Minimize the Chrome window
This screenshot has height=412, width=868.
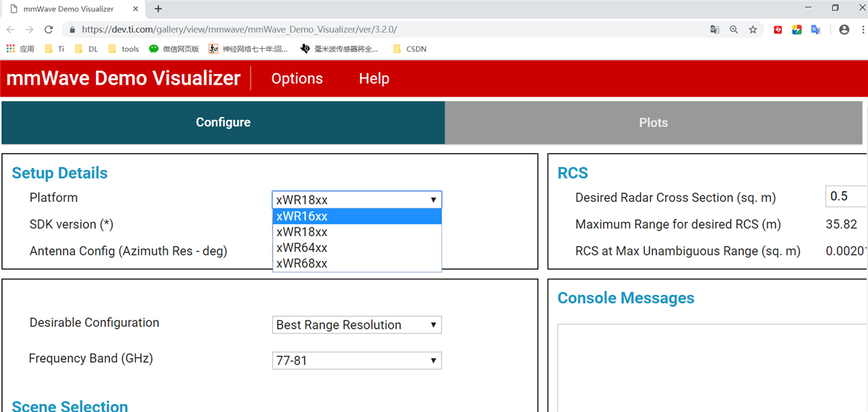809,8
